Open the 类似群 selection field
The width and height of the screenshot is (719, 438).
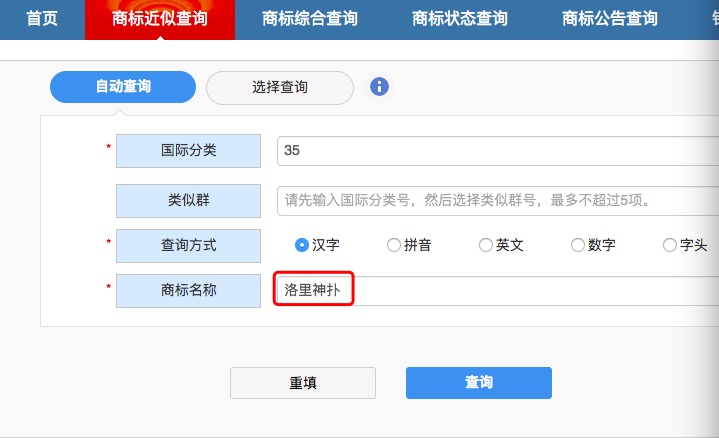tap(497, 200)
